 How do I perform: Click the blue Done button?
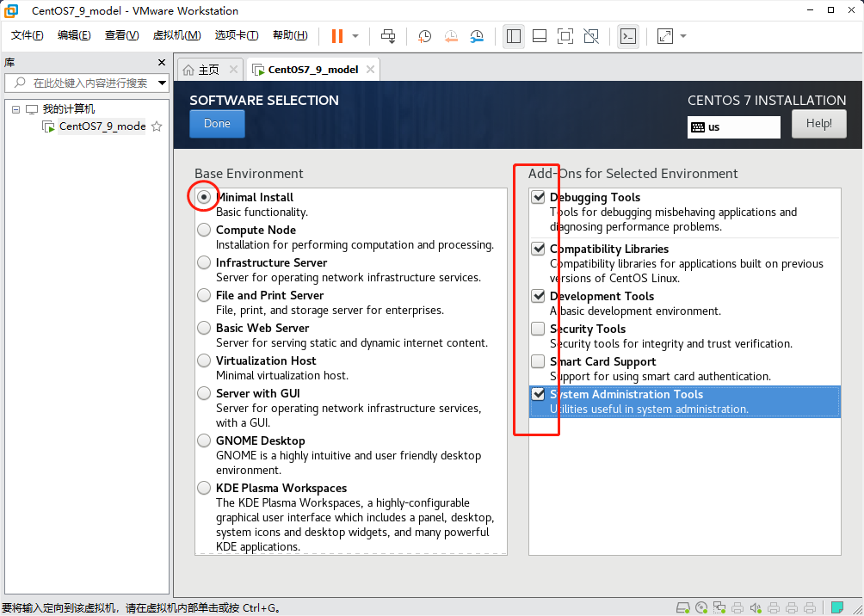tap(217, 123)
